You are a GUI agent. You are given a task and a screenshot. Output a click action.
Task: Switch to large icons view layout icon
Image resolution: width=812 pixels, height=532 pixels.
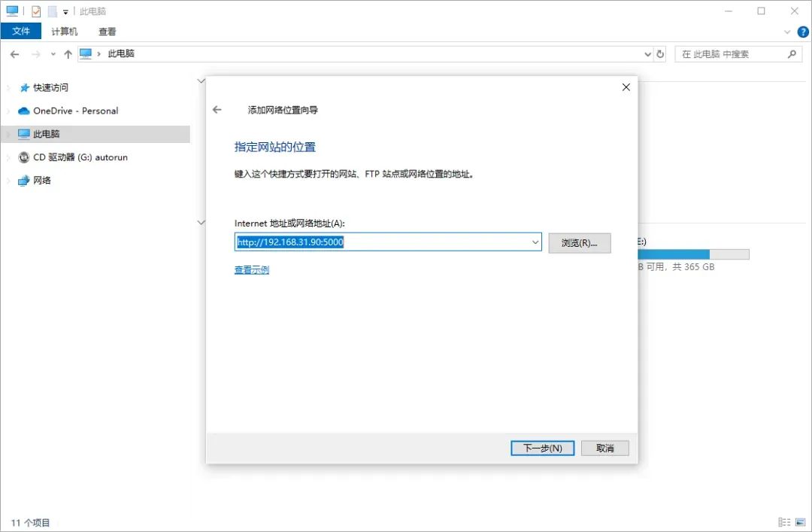tap(800, 522)
